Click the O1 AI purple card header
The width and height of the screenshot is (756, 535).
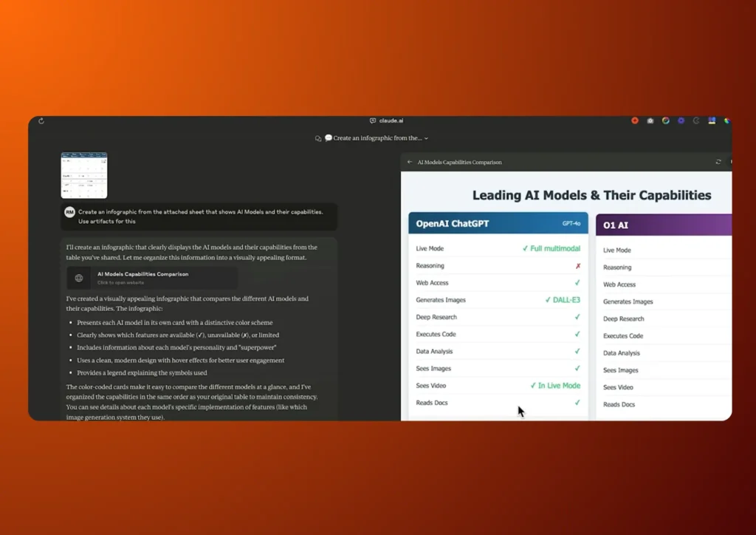[x=663, y=225]
